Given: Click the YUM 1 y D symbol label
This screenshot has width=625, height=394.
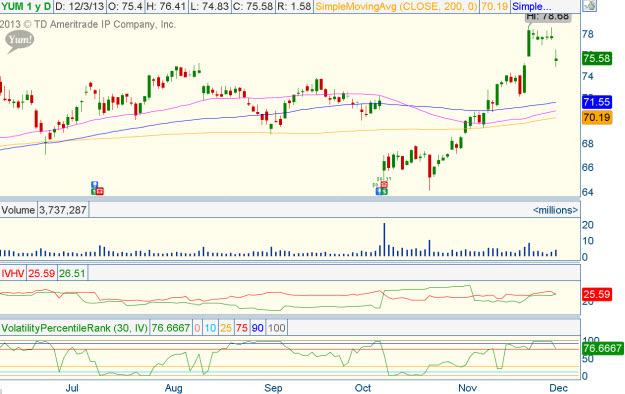Looking at the screenshot, I should click(x=26, y=6).
